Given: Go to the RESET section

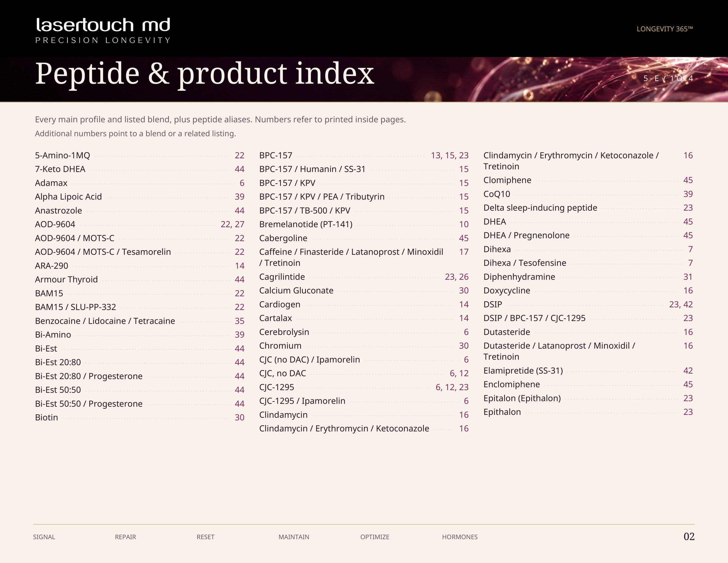Looking at the screenshot, I should 205,537.
